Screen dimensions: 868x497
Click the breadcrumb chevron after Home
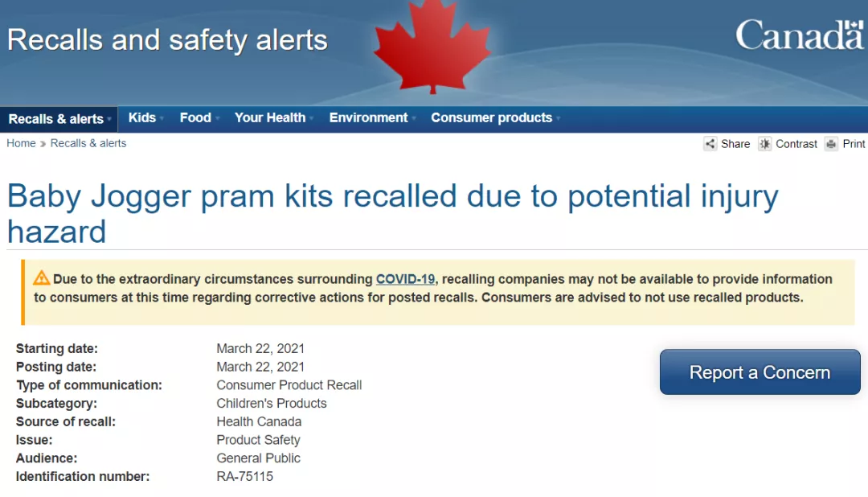pyautogui.click(x=43, y=144)
